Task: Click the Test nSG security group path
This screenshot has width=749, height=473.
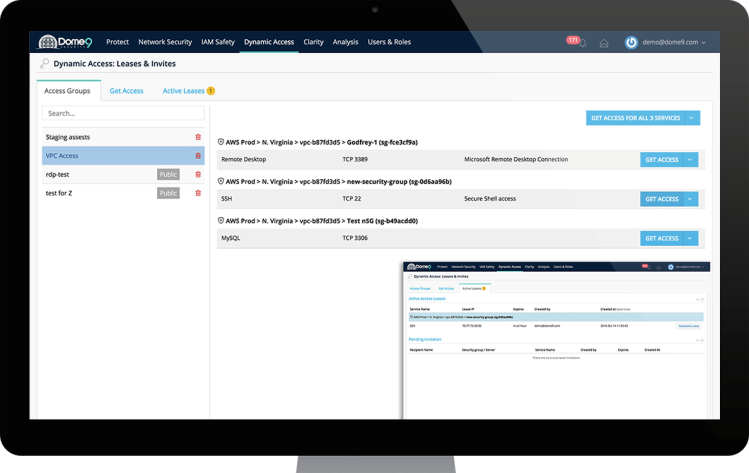Action: (x=321, y=221)
